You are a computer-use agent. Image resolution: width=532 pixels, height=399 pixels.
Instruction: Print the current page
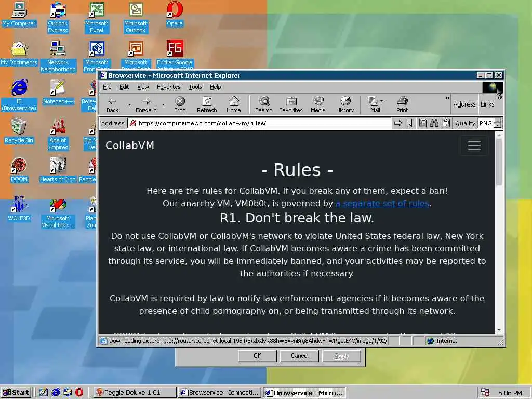(402, 104)
